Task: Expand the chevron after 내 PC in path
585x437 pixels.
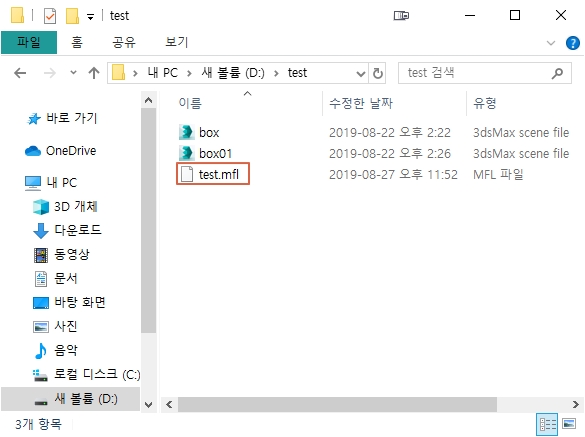Action: 190,73
